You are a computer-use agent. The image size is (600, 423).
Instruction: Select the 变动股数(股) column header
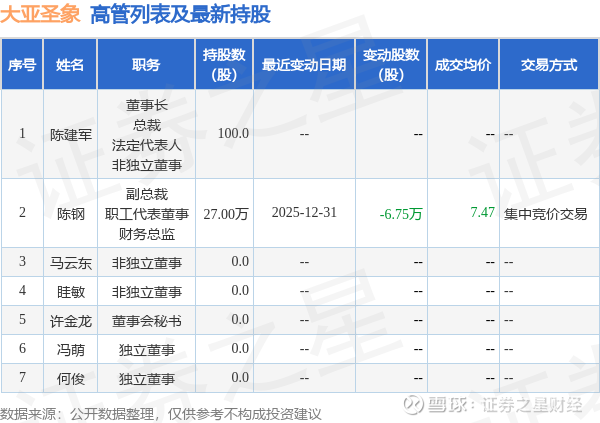click(x=391, y=64)
